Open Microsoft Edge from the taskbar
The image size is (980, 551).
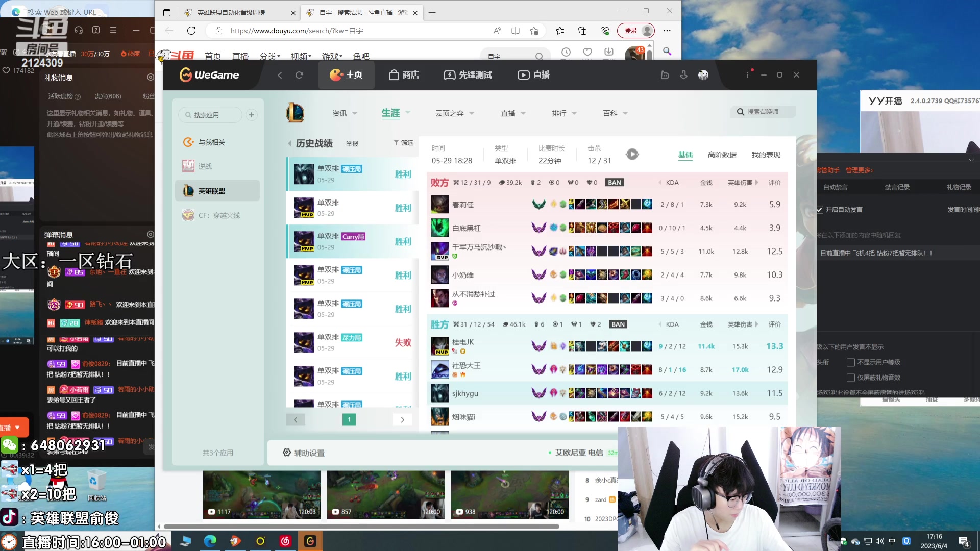tap(210, 541)
